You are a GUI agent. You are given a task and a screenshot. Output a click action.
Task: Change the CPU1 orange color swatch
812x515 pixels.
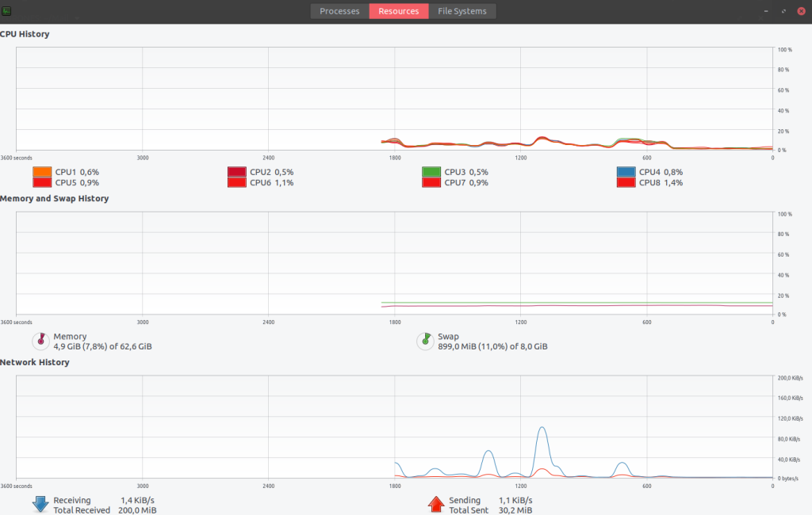coord(42,172)
